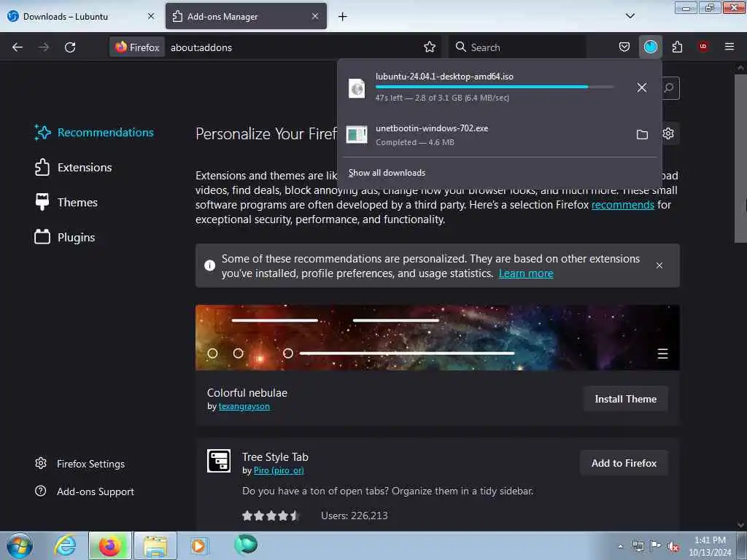Open Add-ons Support link
The image size is (747, 560).
(x=85, y=491)
